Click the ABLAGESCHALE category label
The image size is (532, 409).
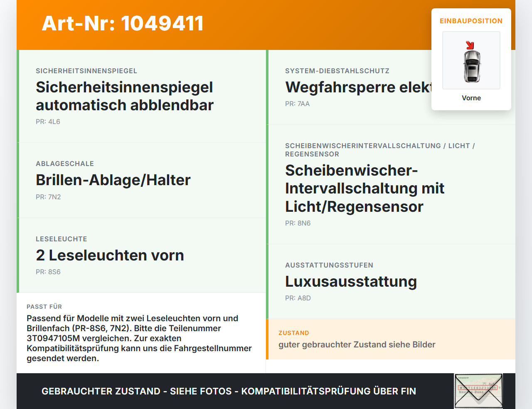coord(65,164)
